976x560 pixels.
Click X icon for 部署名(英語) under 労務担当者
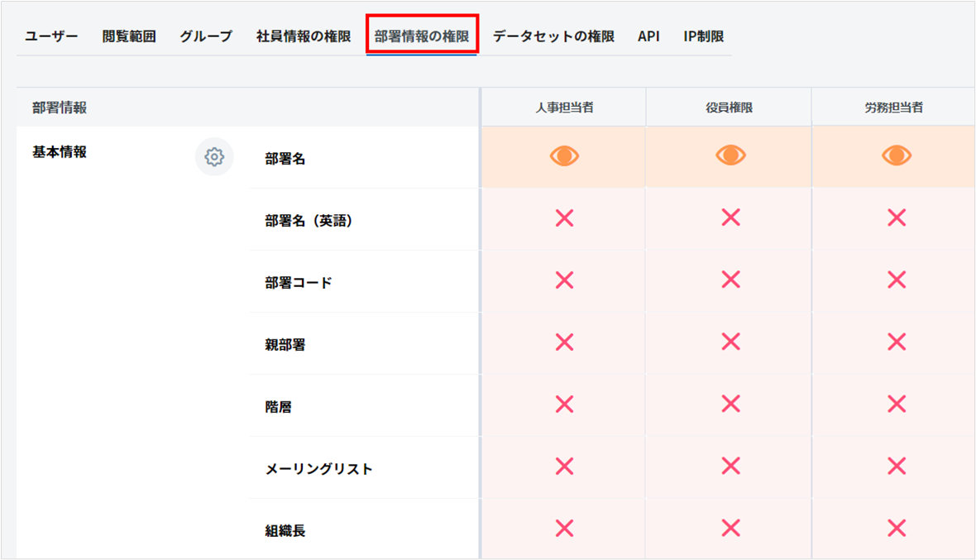[897, 218]
